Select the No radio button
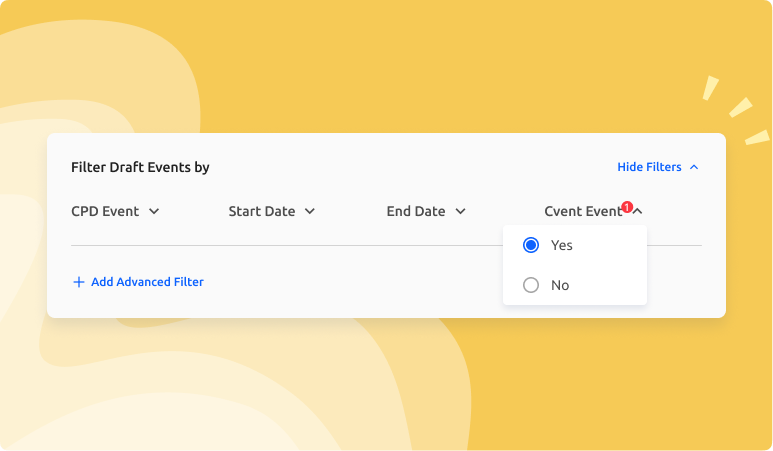773x451 pixels. [x=531, y=285]
